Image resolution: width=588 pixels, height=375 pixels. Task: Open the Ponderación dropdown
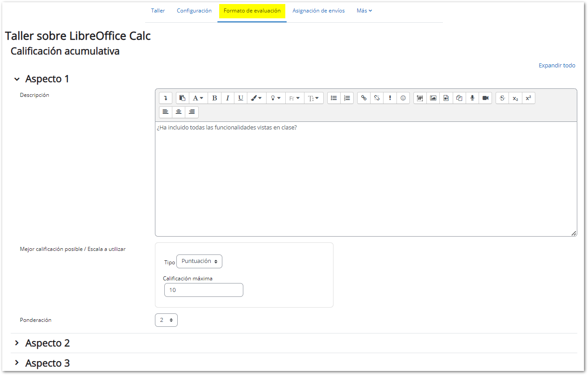[x=166, y=320]
